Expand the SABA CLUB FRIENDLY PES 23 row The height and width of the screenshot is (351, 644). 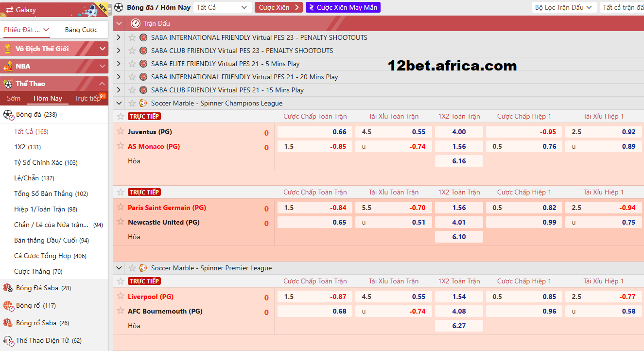[118, 50]
